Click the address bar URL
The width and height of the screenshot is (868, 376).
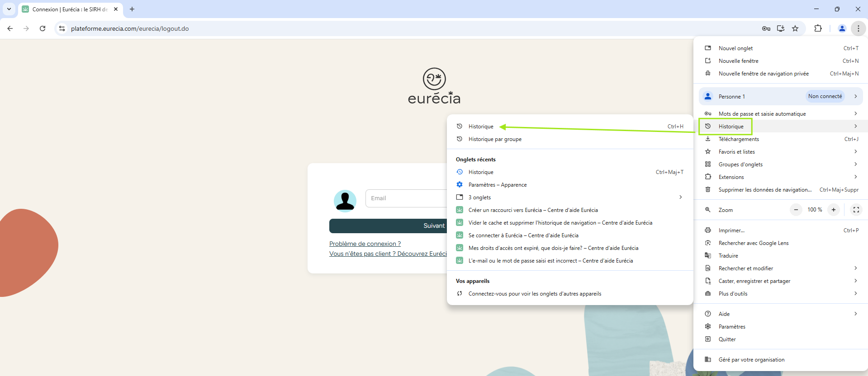pyautogui.click(x=130, y=28)
